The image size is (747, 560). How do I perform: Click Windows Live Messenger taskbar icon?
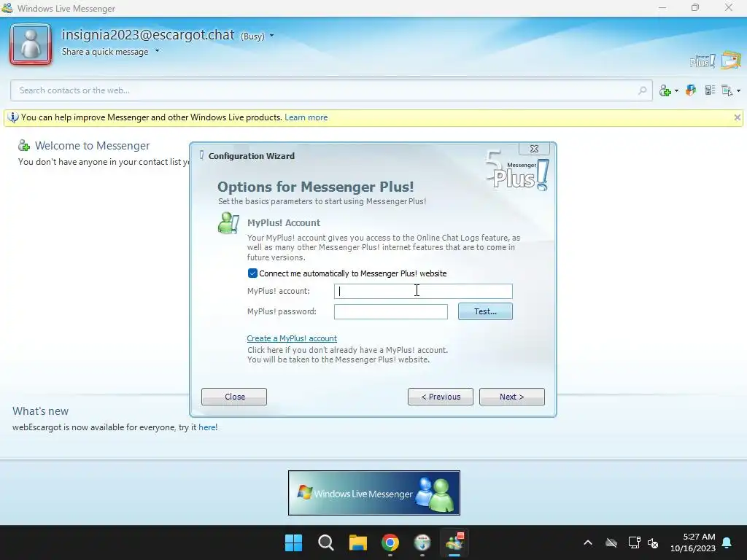[454, 542]
